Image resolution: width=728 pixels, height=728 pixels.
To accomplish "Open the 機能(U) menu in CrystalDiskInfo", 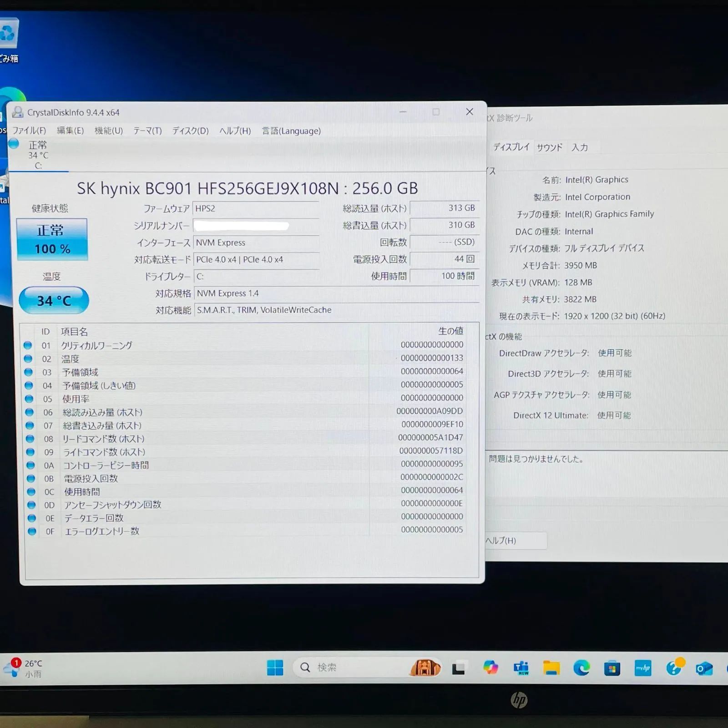I will click(108, 131).
